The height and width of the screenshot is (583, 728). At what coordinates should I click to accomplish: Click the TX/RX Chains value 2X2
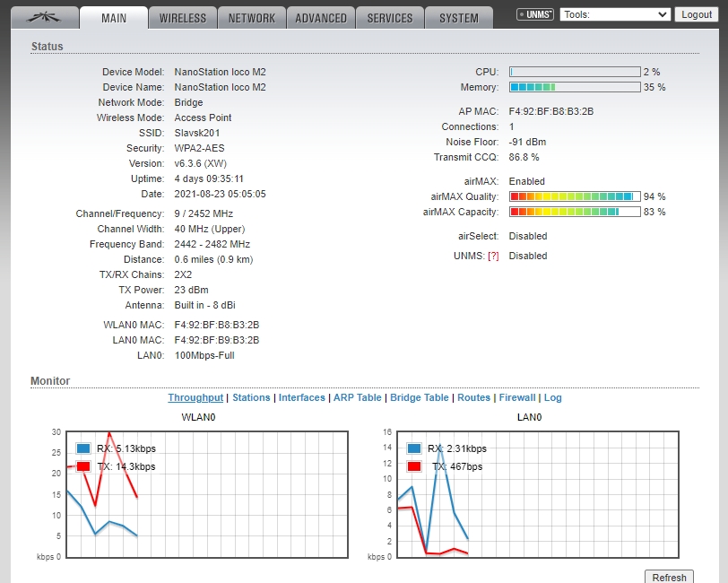[183, 274]
